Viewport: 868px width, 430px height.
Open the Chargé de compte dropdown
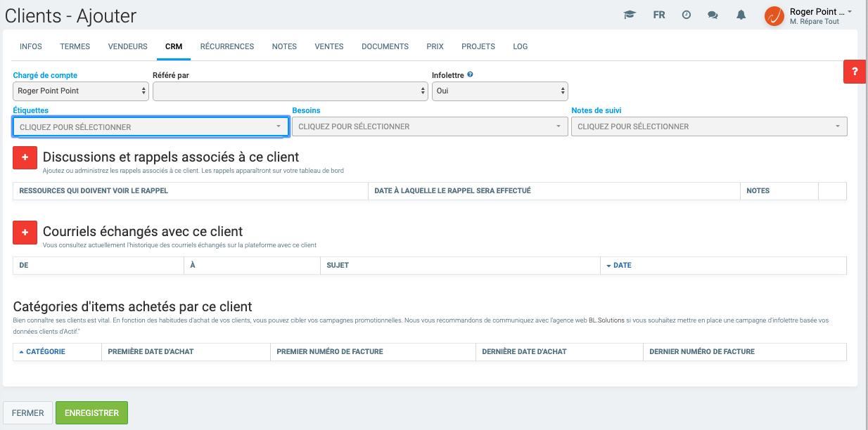(x=81, y=91)
